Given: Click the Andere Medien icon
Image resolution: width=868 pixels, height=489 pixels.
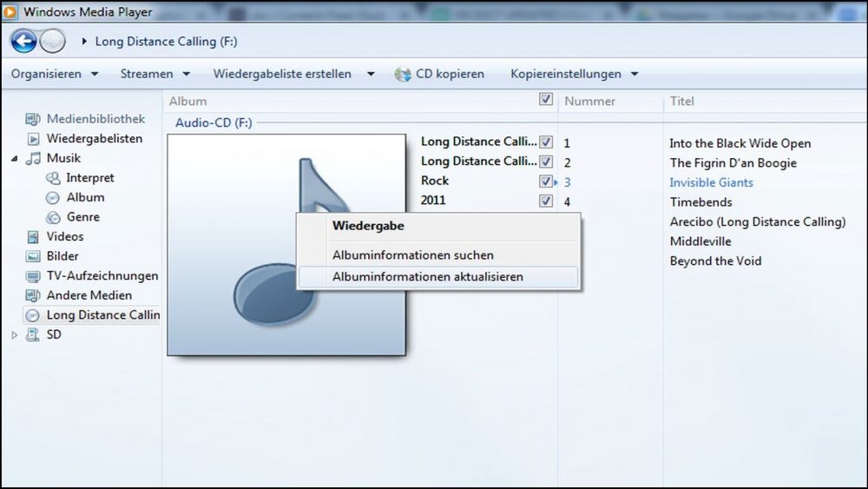Looking at the screenshot, I should tap(33, 295).
